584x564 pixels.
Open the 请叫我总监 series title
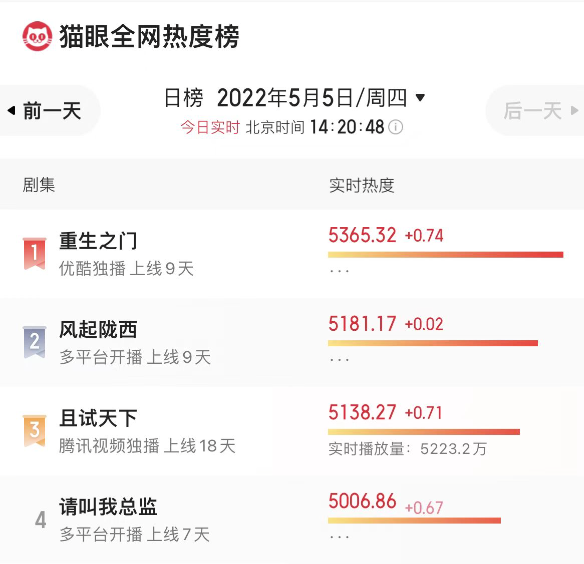pyautogui.click(x=108, y=507)
